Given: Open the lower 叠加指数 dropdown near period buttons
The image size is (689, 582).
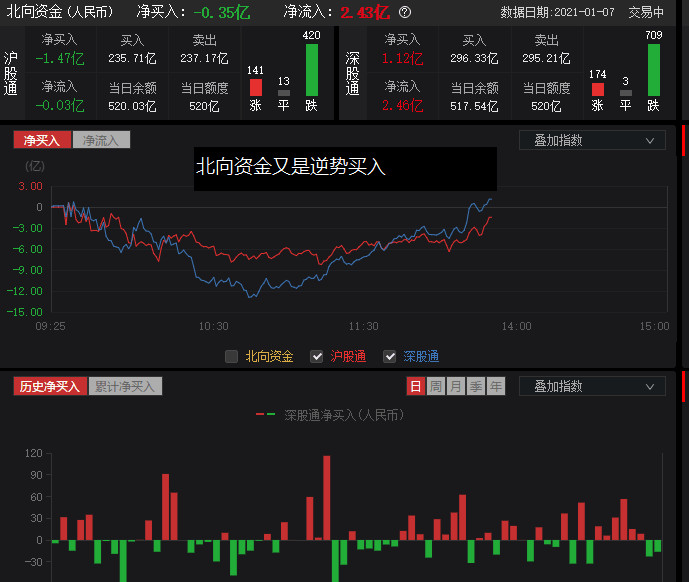Looking at the screenshot, I should pos(592,386).
